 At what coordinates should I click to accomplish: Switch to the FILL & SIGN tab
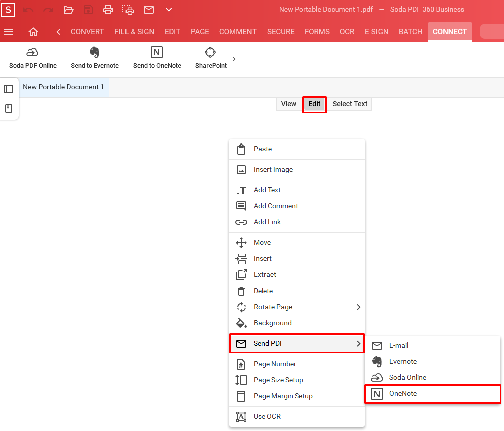coord(135,32)
